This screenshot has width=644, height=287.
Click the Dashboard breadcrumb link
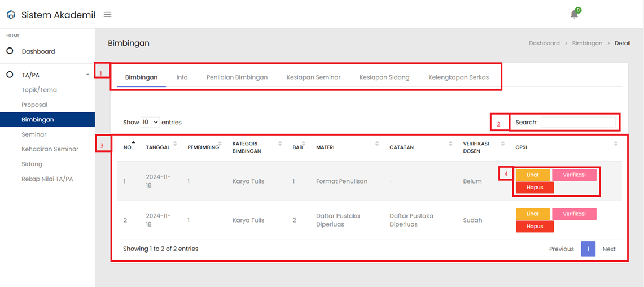pyautogui.click(x=544, y=43)
